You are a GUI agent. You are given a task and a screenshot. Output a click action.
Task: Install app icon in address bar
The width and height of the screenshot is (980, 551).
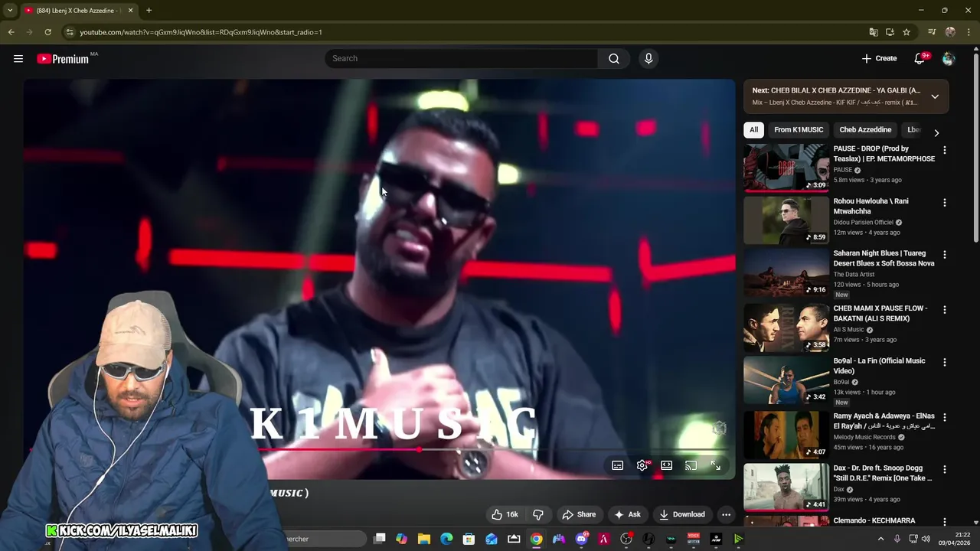click(890, 32)
